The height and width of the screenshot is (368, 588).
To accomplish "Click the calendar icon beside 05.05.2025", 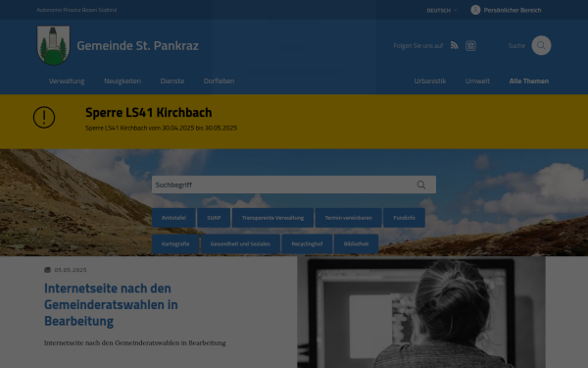I will pyautogui.click(x=47, y=270).
